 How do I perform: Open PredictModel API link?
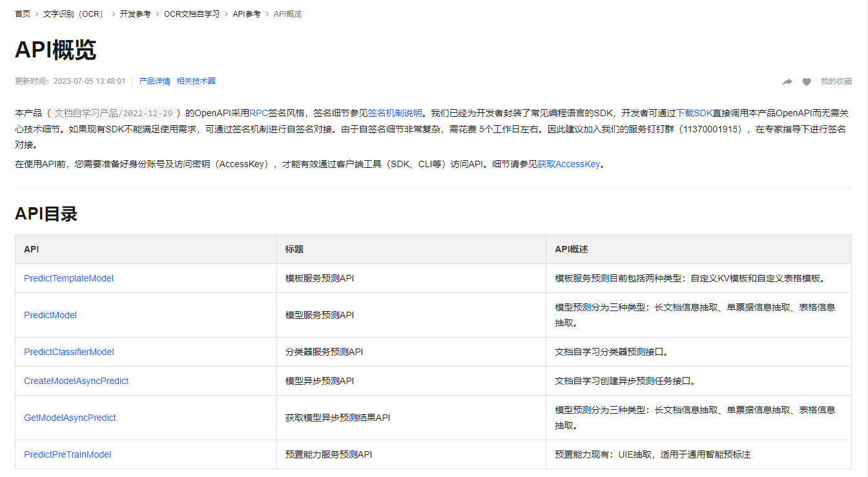pyautogui.click(x=50, y=315)
